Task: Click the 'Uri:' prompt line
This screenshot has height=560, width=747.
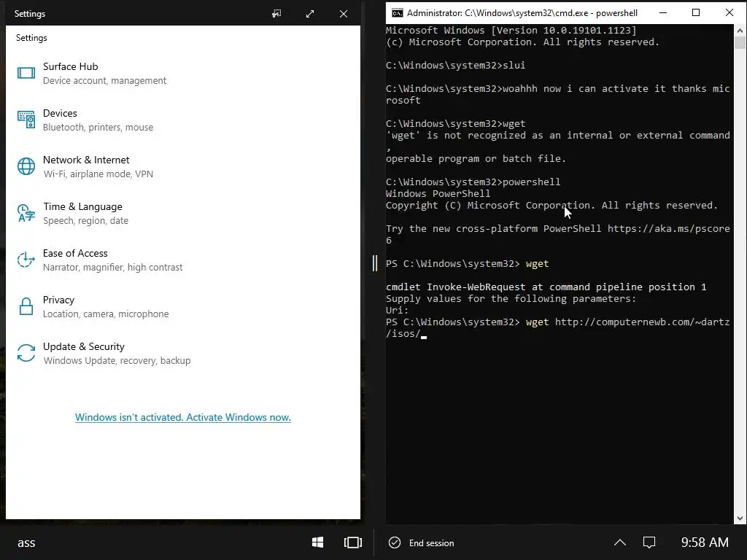Action: 398,311
